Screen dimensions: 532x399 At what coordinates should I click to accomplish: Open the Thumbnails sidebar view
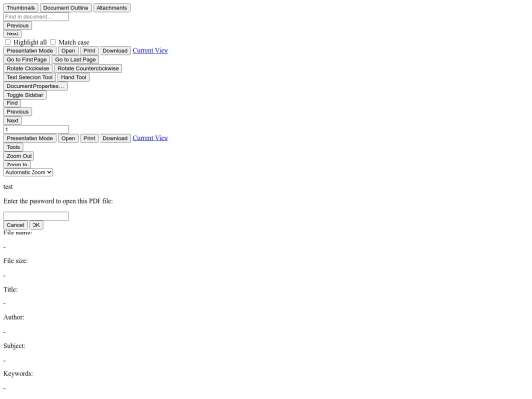pyautogui.click(x=21, y=8)
